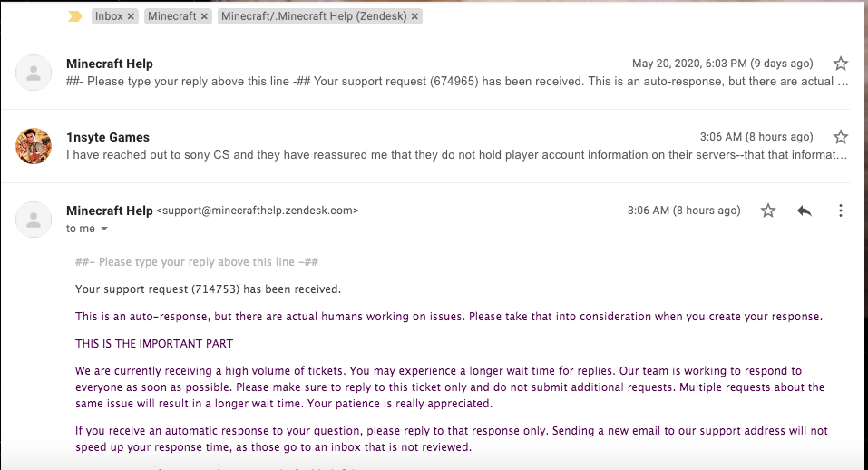
Task: Star the 1nsyte Games message
Action: [840, 137]
